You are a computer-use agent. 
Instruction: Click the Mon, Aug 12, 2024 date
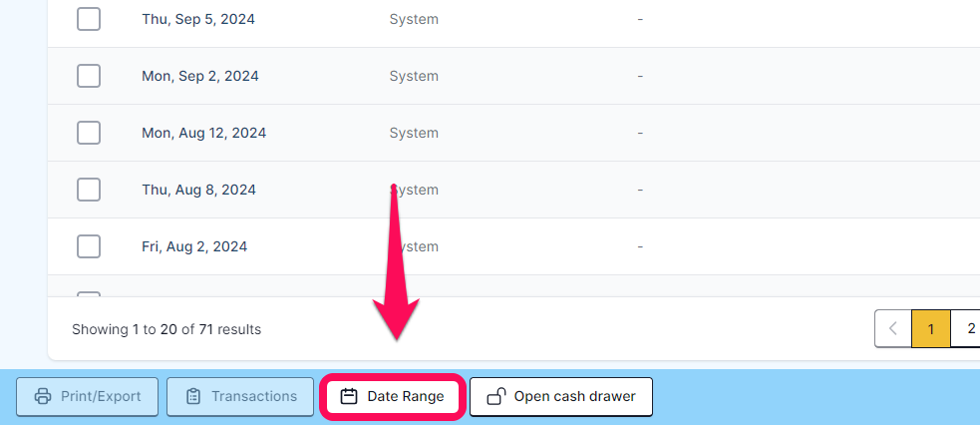[203, 133]
